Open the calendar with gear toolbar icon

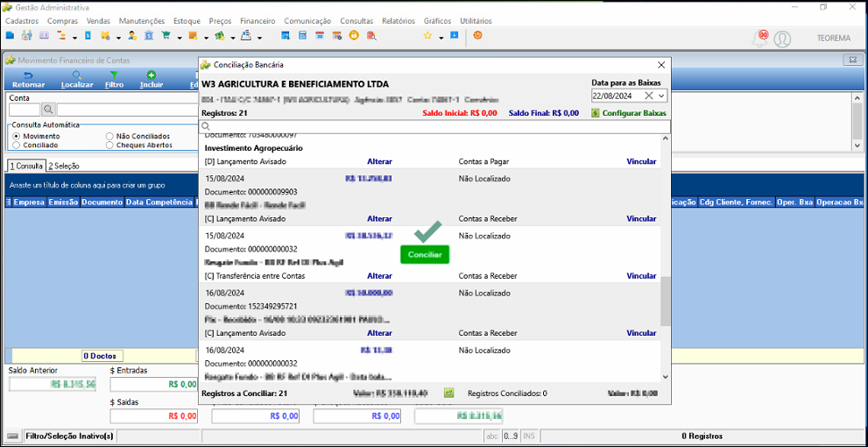[336, 36]
